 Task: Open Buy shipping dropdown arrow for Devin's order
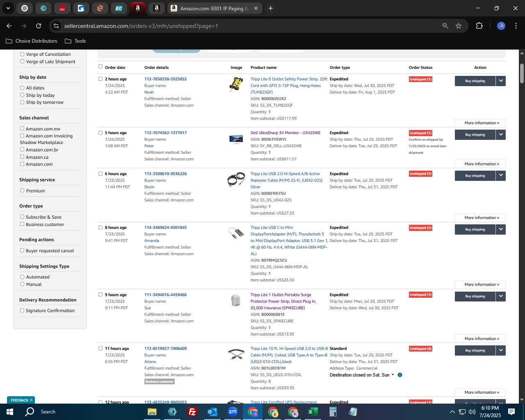point(501,176)
